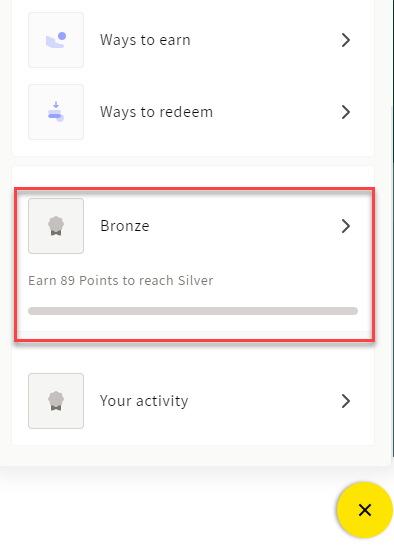Image resolution: width=394 pixels, height=546 pixels.
Task: Click the Your activity badge icon
Action: coord(56,401)
